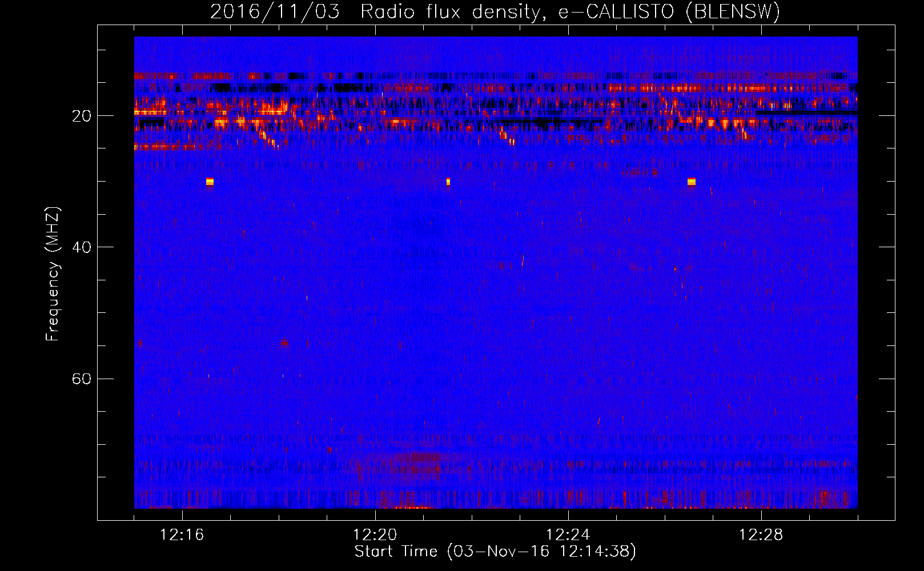Image resolution: width=924 pixels, height=571 pixels.
Task: Click the yellow 30 MHz burst after 12:16
Action: tap(210, 182)
